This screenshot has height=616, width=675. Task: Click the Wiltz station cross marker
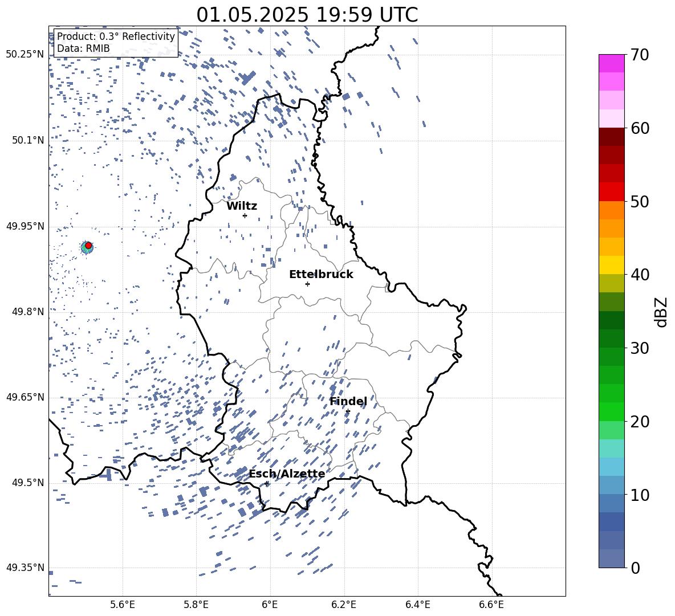(x=245, y=215)
